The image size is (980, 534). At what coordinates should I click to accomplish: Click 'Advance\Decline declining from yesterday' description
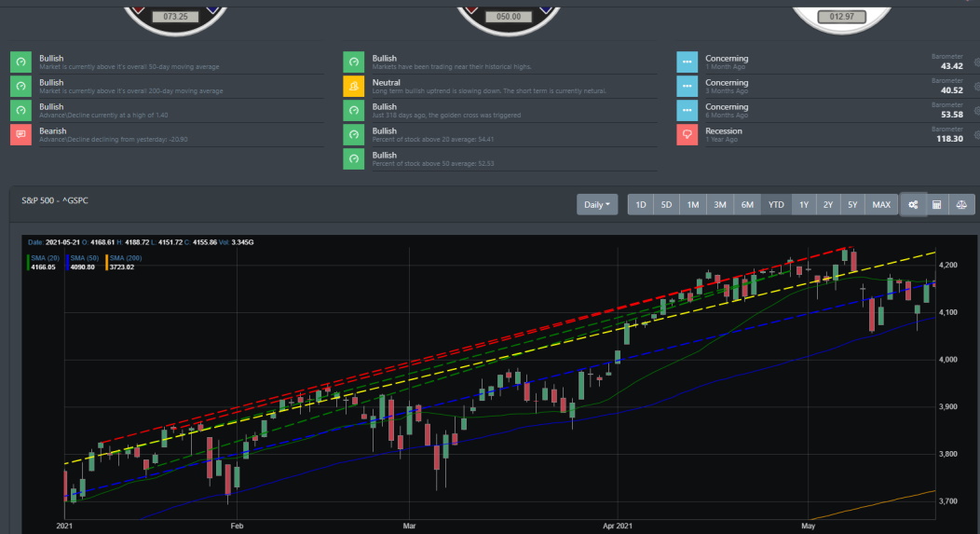pos(113,140)
